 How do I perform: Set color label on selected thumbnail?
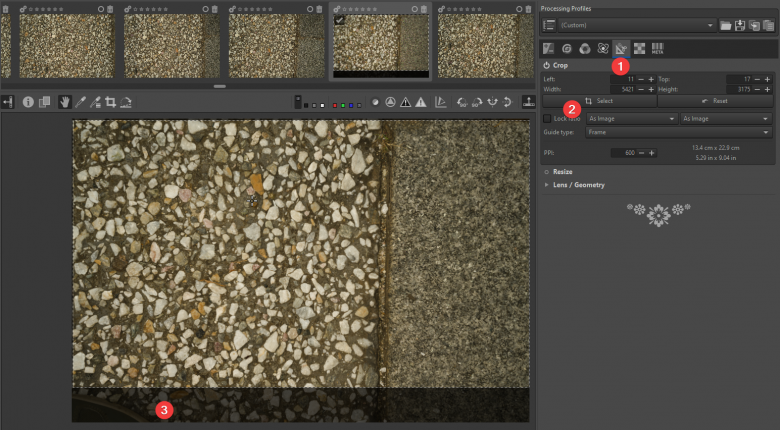pyautogui.click(x=415, y=9)
